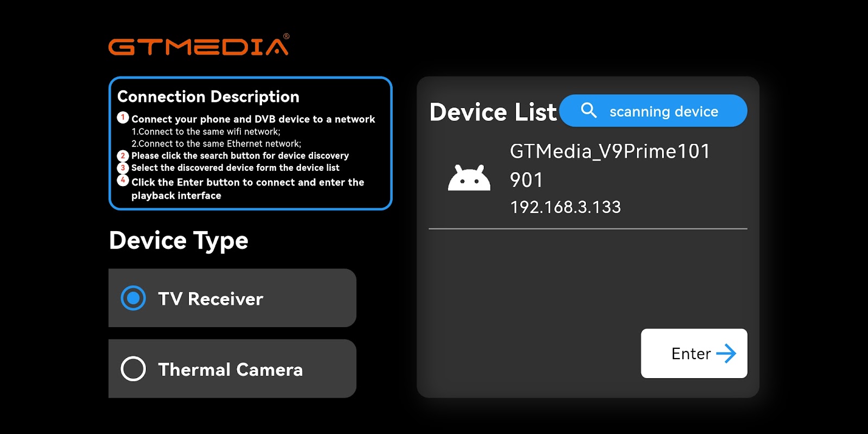Image resolution: width=868 pixels, height=434 pixels.
Task: Click the device number 901 line
Action: pos(526,180)
